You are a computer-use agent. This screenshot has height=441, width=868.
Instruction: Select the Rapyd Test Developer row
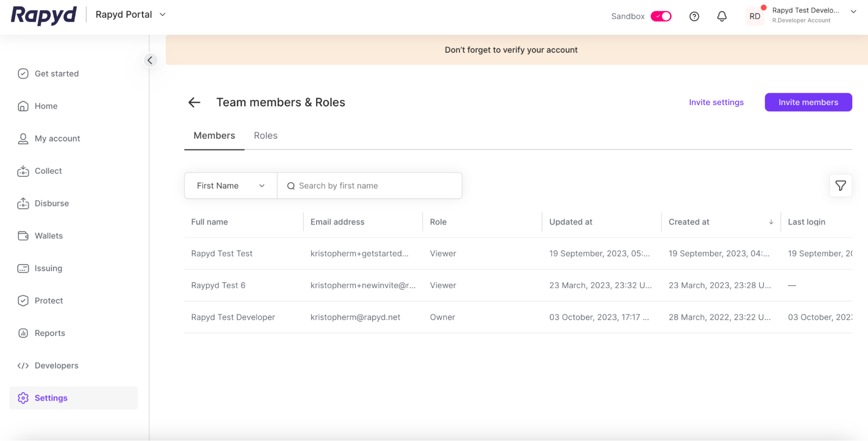pyautogui.click(x=233, y=317)
